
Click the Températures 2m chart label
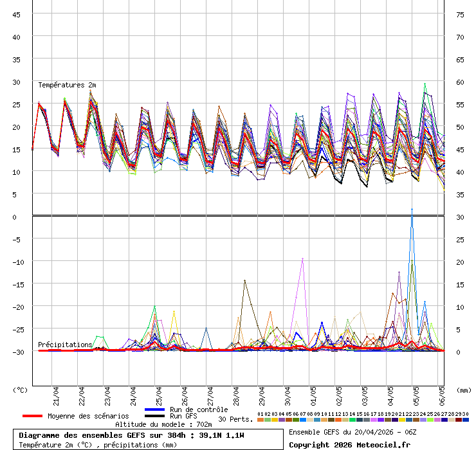tap(67, 85)
